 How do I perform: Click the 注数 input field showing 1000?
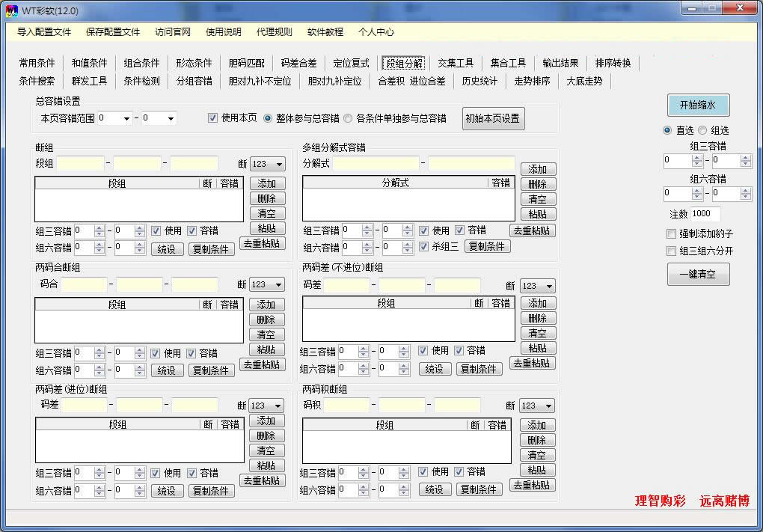click(x=703, y=213)
